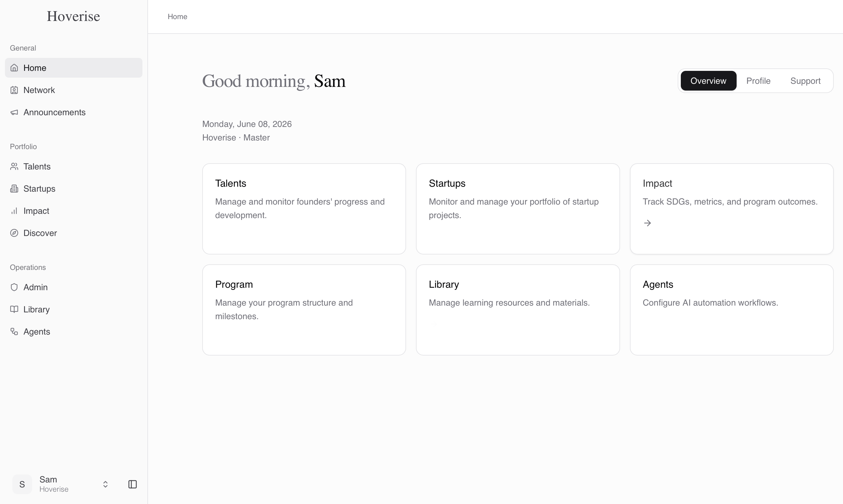The width and height of the screenshot is (843, 504).
Task: Click the Startups building icon
Action: tap(14, 189)
